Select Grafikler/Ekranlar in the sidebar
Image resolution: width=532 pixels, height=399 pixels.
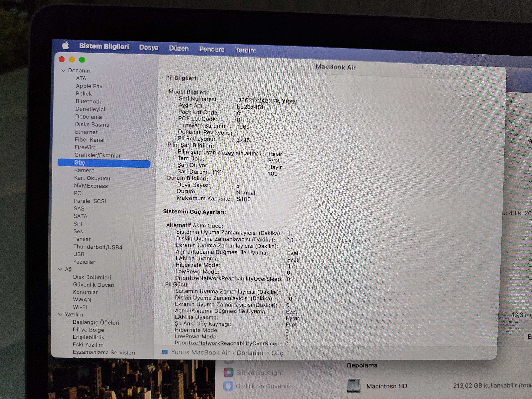[x=98, y=155]
